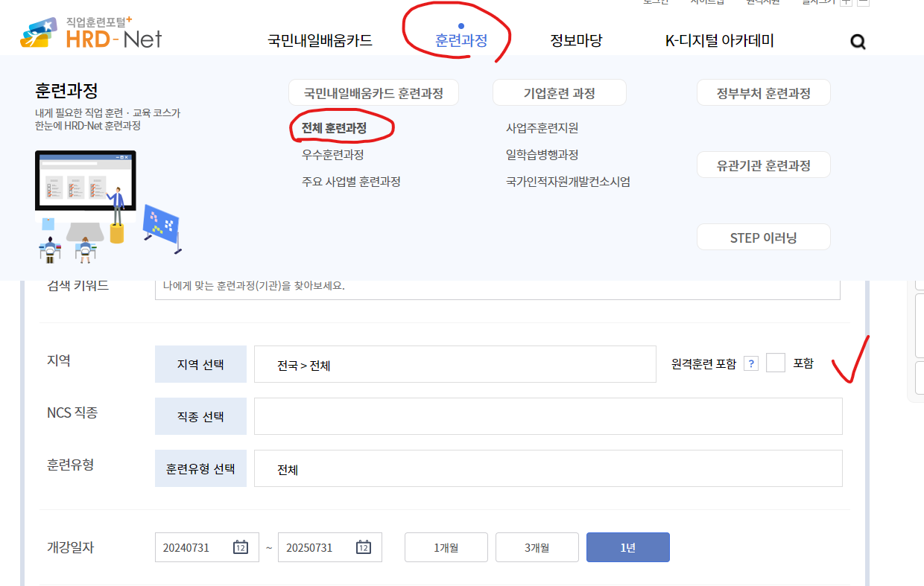Screen dimensions: 924x586
Task: Enable the 원격훈련 포함 checkbox
Action: tap(776, 362)
